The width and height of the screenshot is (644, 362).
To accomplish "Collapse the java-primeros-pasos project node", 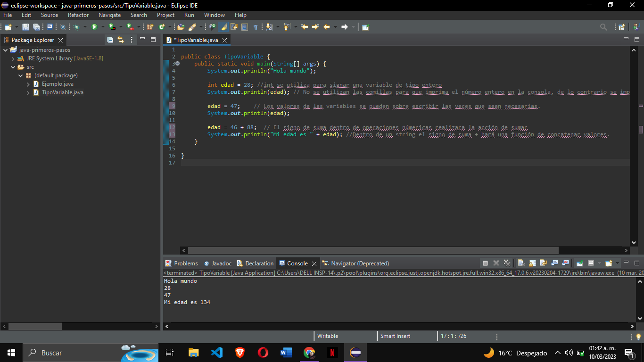I will (6, 50).
